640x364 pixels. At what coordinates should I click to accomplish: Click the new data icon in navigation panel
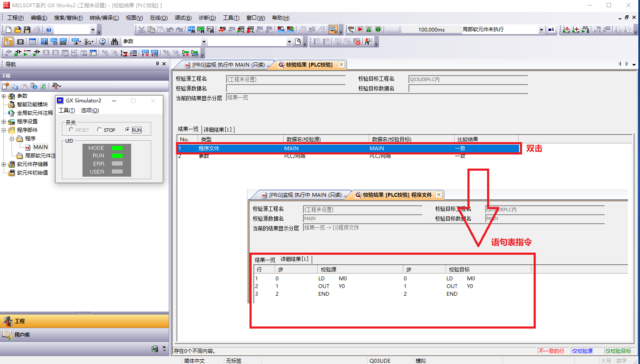coord(6,86)
